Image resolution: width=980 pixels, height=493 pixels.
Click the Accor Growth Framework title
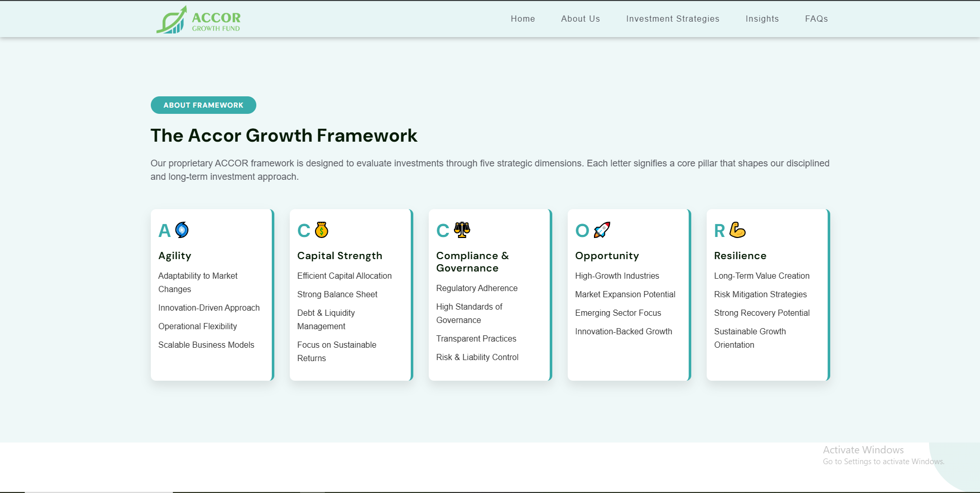[284, 135]
